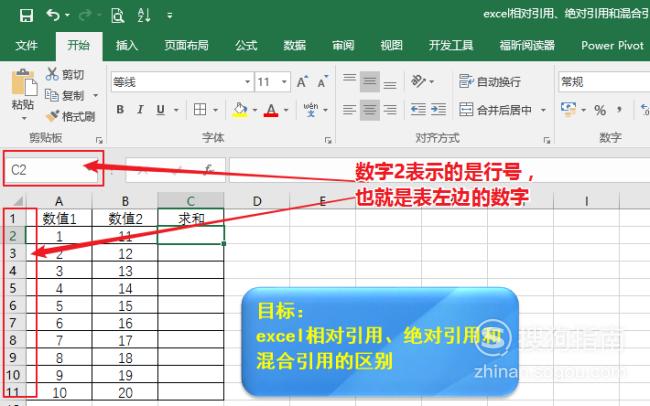
Task: Click the Name Box showing C2
Action: (51, 170)
